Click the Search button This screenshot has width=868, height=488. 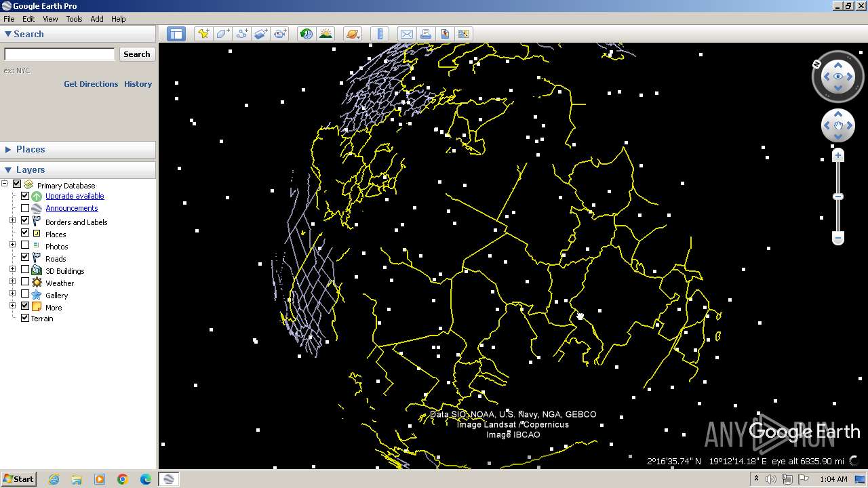137,54
